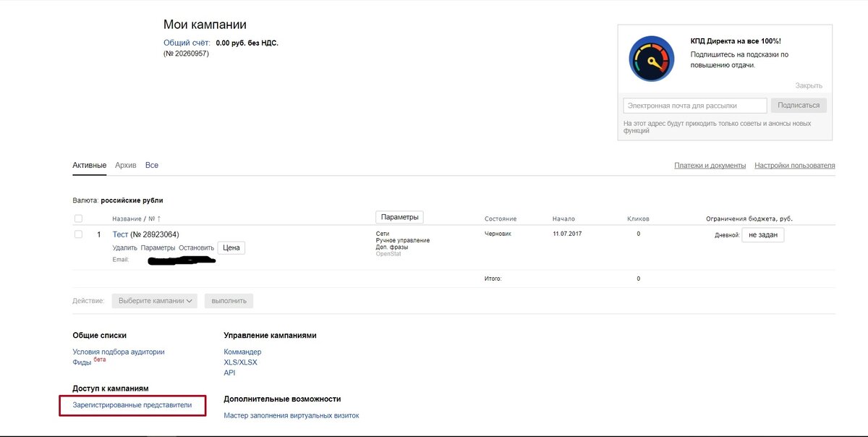Click the OpenStat label in campaign row
868x437 pixels.
point(388,254)
